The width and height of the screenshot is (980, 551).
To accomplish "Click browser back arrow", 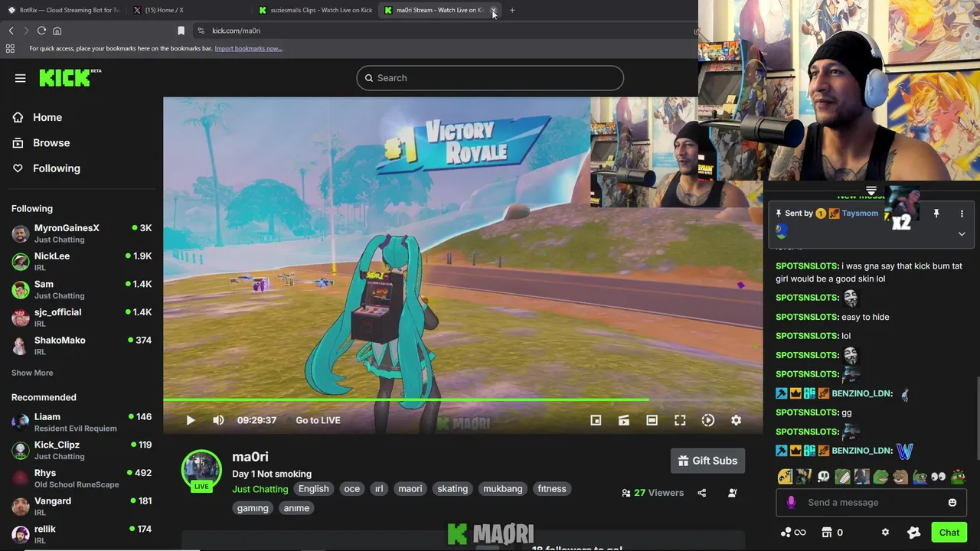I will coord(11,31).
